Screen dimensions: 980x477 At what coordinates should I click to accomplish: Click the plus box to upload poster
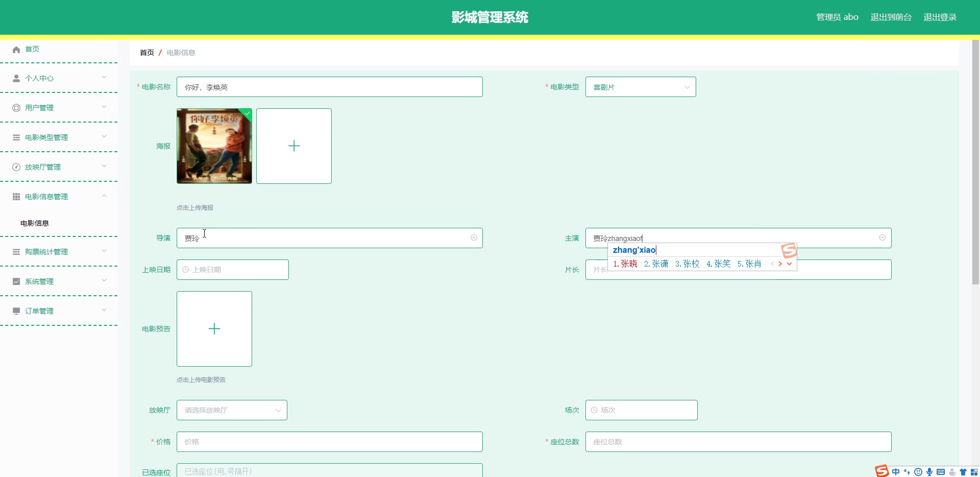[x=294, y=146]
